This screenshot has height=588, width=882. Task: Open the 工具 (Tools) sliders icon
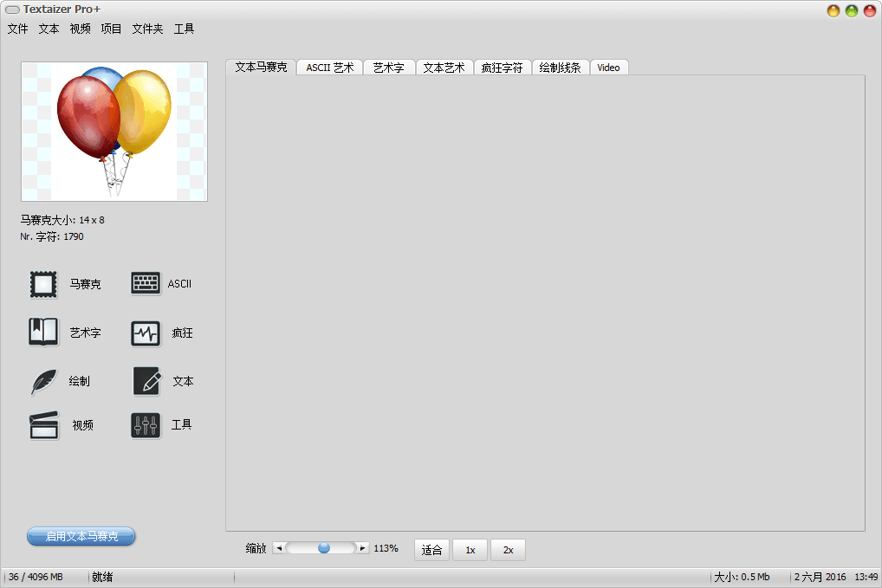coord(146,425)
